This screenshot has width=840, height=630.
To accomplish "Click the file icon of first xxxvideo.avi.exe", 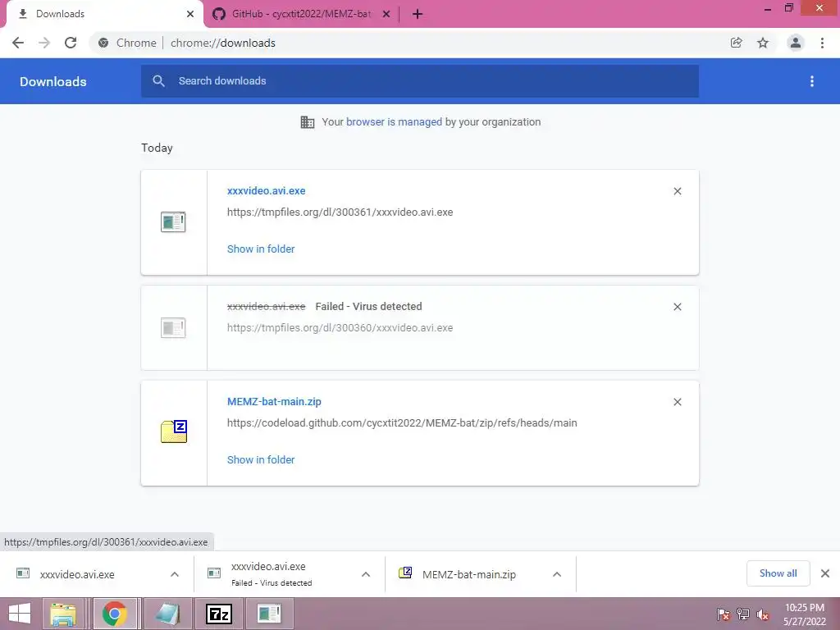I will click(x=173, y=221).
